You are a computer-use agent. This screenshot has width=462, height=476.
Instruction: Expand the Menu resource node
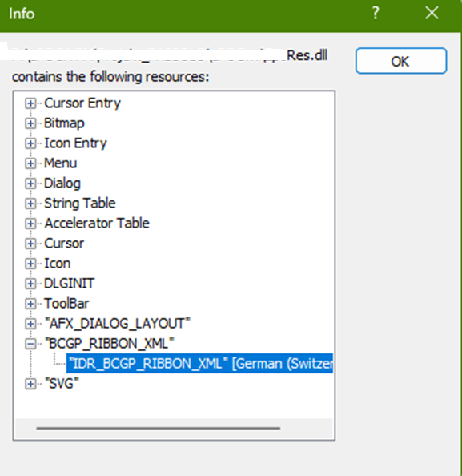click(x=30, y=163)
